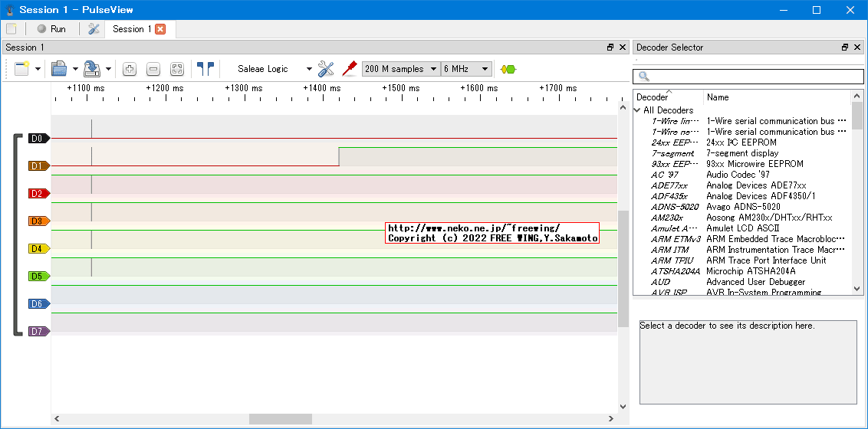This screenshot has height=429, width=868.
Task: Select the D6 channel label
Action: pyautogui.click(x=39, y=304)
